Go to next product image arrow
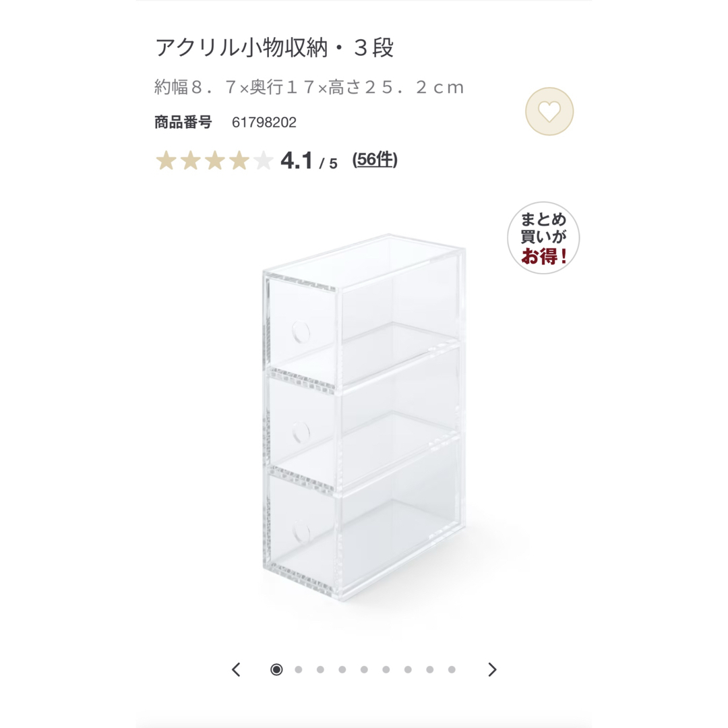The image size is (728, 728). (493, 669)
